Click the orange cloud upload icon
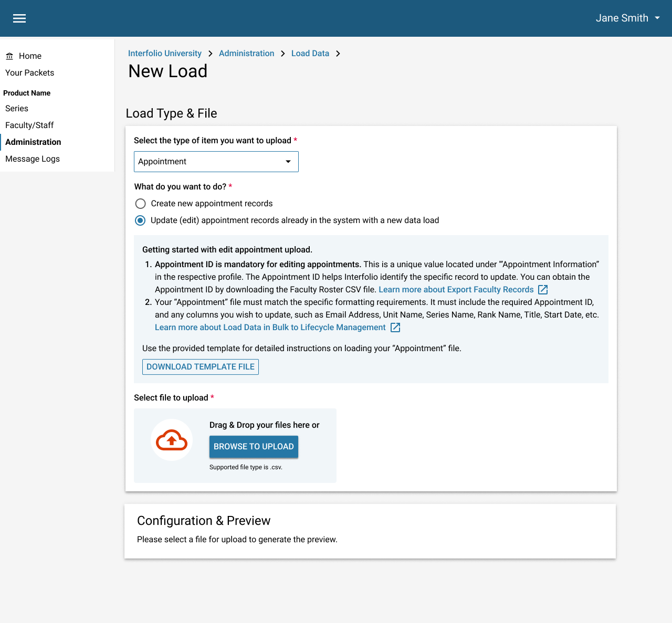This screenshot has height=623, width=672. (x=172, y=440)
